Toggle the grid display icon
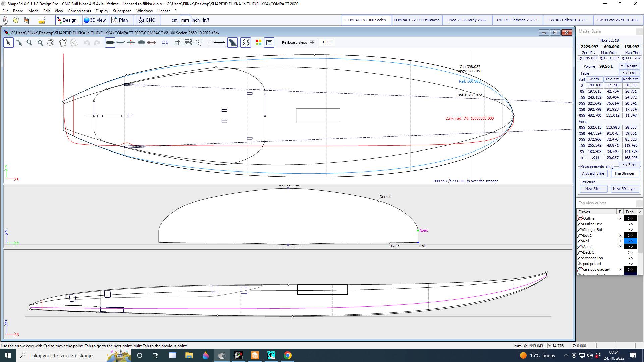Screen dimensions: 644x362 click(178, 42)
